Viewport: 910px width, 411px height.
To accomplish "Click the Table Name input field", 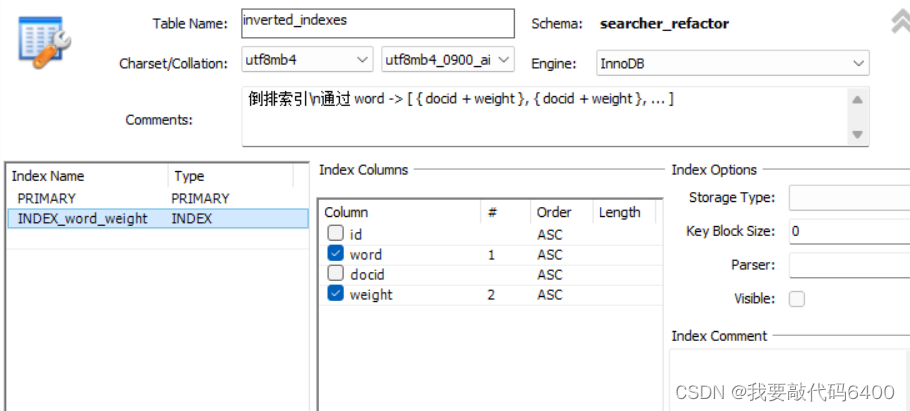I will point(378,23).
